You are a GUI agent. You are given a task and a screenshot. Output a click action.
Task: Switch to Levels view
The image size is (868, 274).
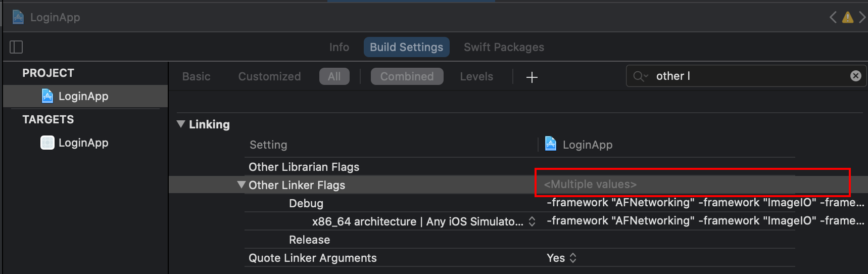(476, 76)
